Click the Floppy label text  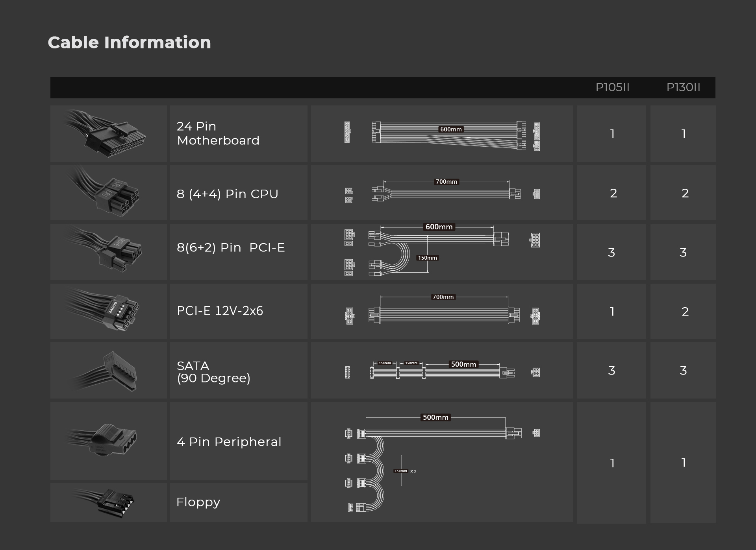click(198, 502)
